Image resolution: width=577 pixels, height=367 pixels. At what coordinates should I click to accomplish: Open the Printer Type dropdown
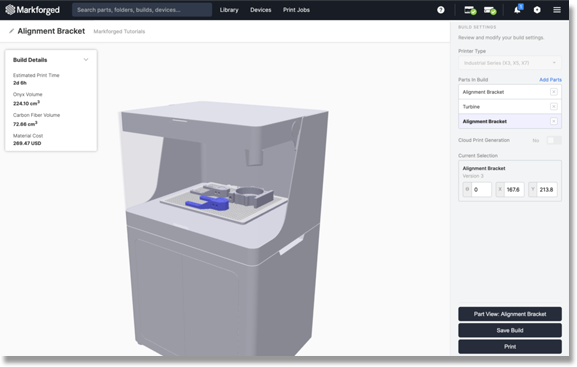tap(510, 63)
